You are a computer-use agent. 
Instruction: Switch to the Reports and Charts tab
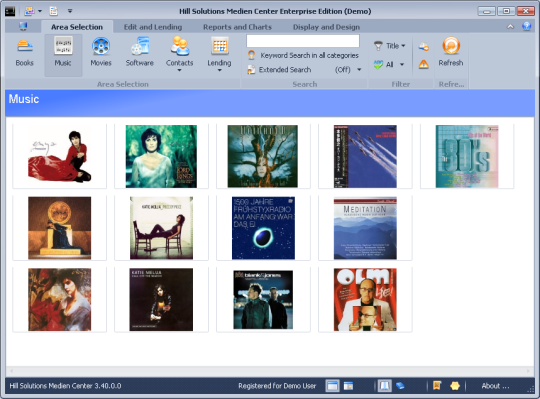click(237, 27)
